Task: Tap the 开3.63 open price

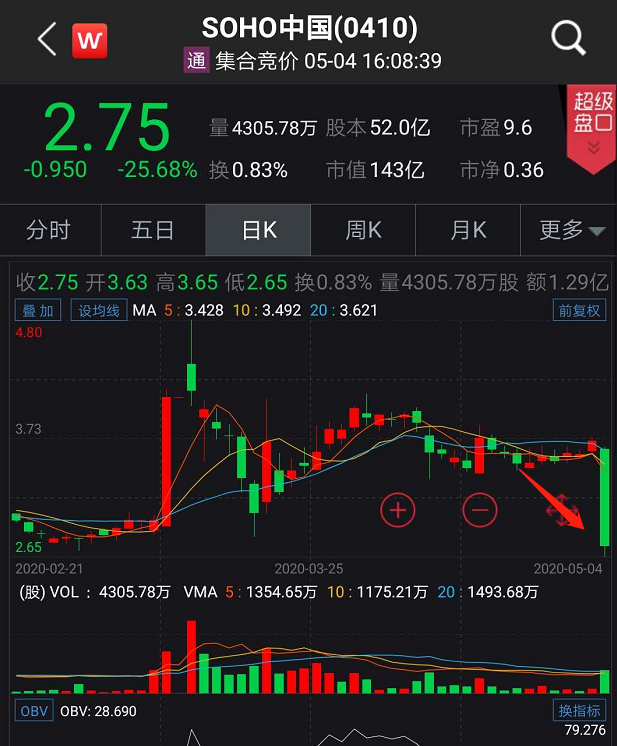Action: [117, 283]
